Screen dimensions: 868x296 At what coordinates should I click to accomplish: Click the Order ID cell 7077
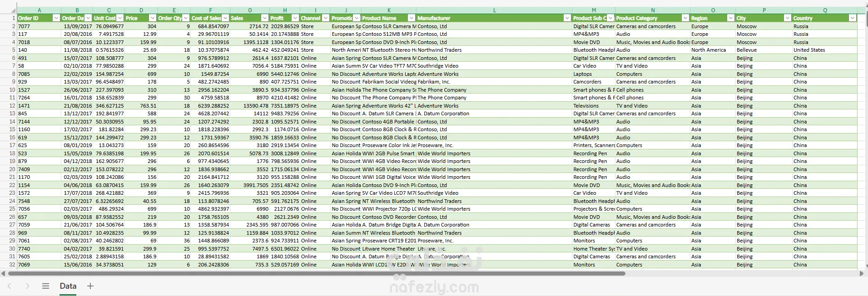click(x=39, y=26)
